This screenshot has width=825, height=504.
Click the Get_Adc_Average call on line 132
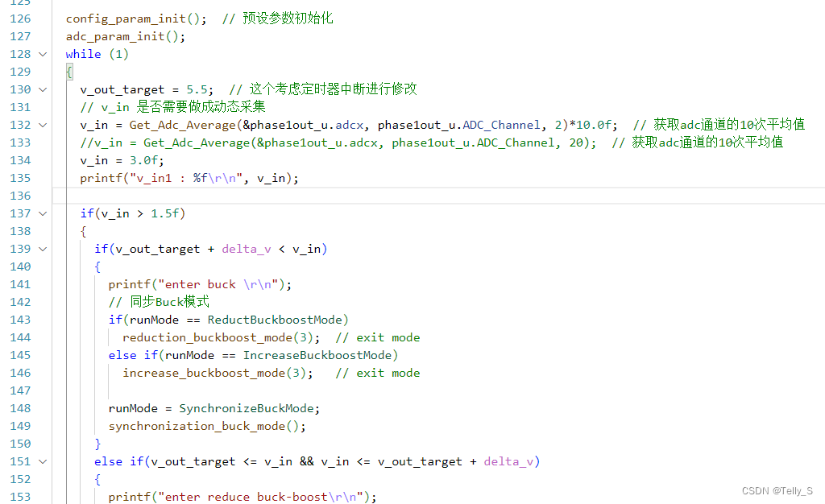(182, 125)
